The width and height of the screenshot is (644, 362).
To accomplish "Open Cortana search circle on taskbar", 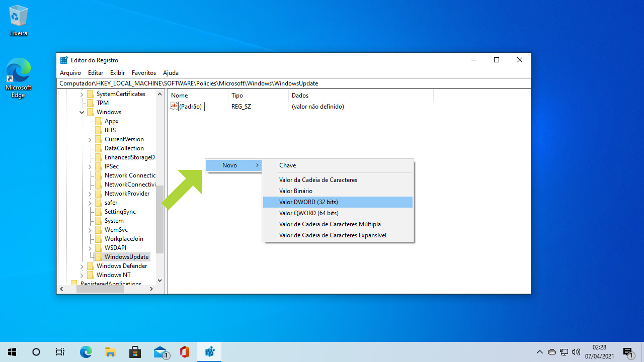I will tap(36, 352).
